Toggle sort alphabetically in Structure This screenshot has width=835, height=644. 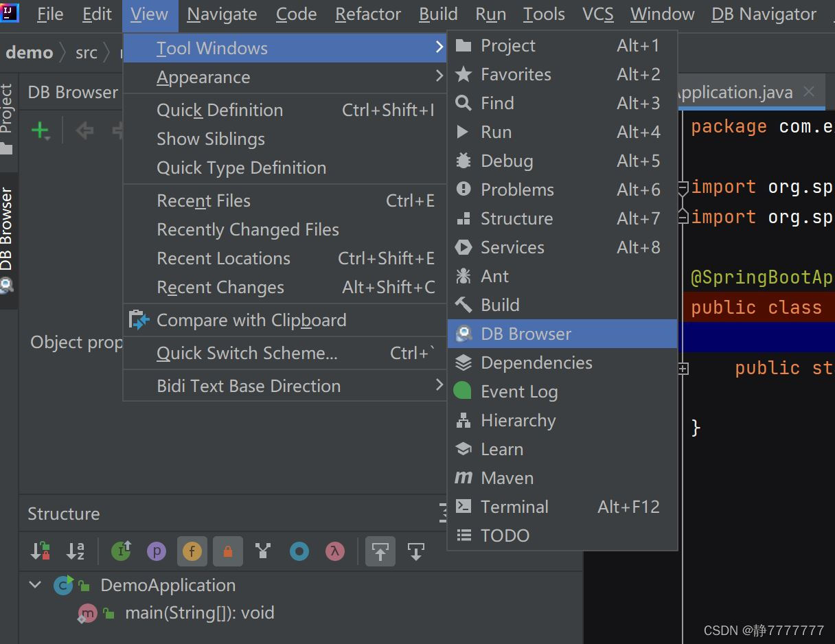point(76,551)
